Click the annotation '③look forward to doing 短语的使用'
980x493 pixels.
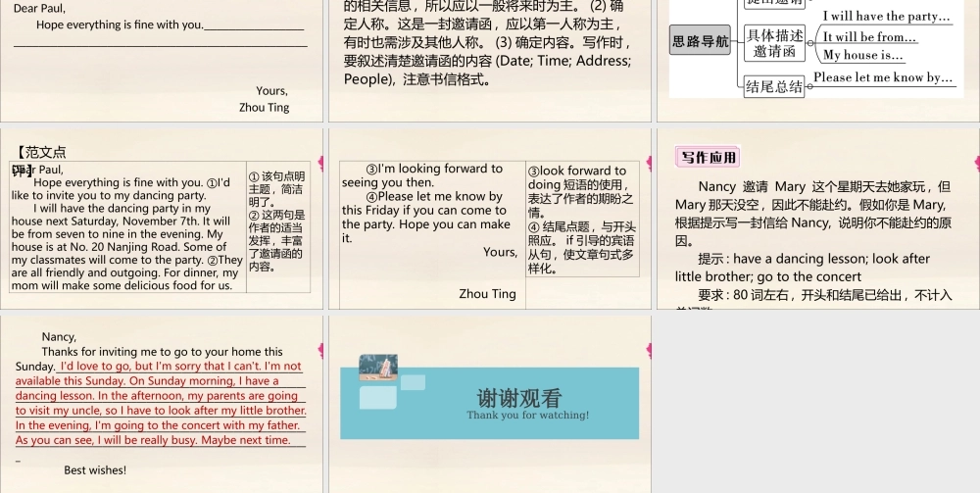(580, 185)
